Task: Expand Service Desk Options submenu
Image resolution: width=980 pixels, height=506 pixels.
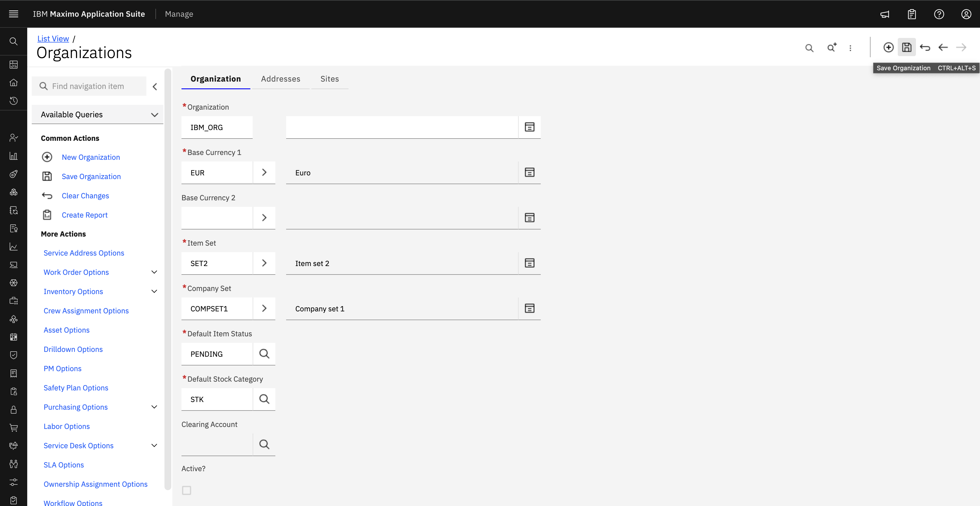Action: [154, 446]
